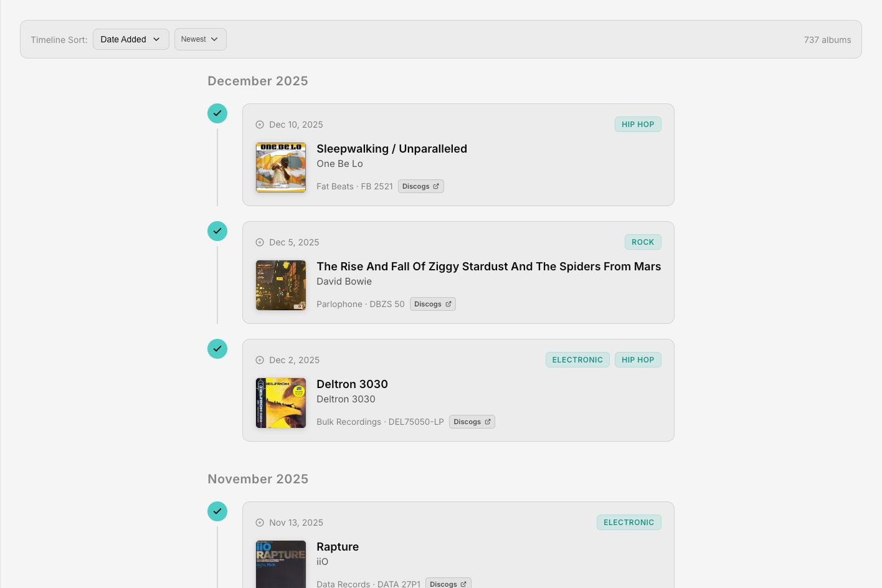Click the iiO Rapture album cover
Viewport: 882px width, 588px height.
[x=281, y=564]
